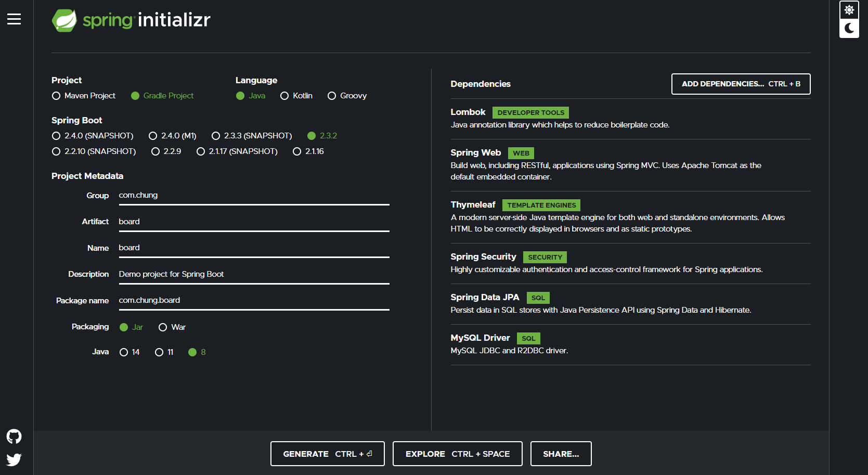Select Spring Boot 2.2.9
The width and height of the screenshot is (868, 475).
[166, 151]
